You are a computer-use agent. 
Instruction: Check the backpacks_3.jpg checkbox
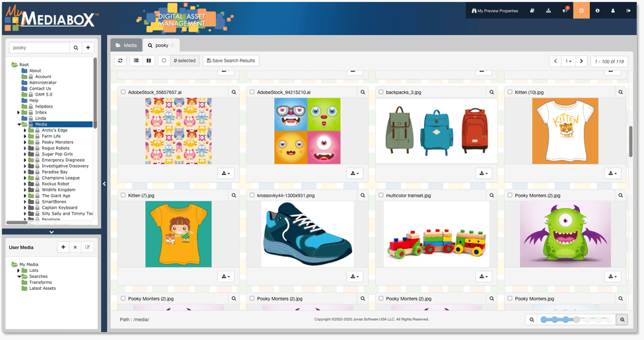click(x=381, y=92)
